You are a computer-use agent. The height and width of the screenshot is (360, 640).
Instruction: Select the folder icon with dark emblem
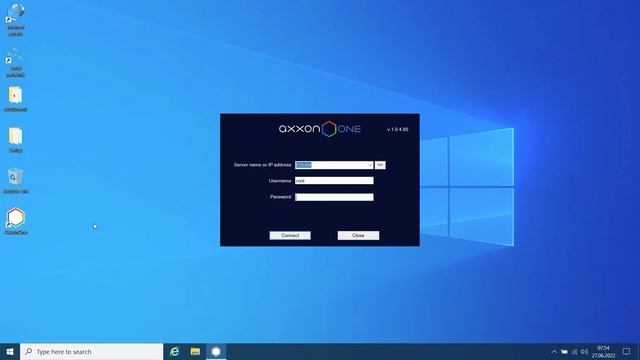tap(16, 99)
